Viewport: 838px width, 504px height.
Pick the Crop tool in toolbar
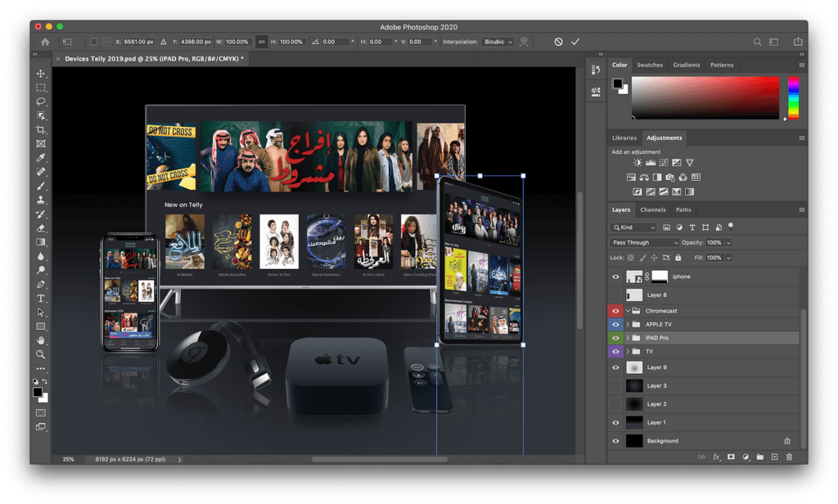click(41, 130)
